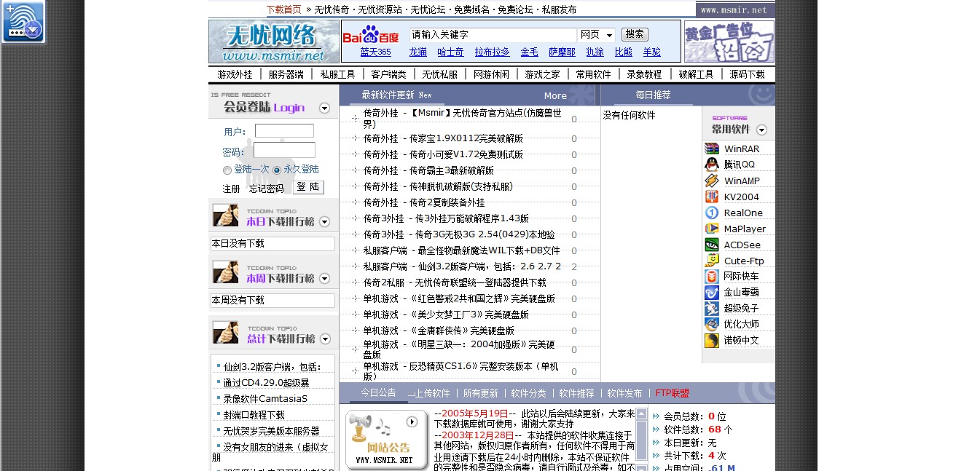Click the announcement box scrollbar thumb

coord(642,440)
